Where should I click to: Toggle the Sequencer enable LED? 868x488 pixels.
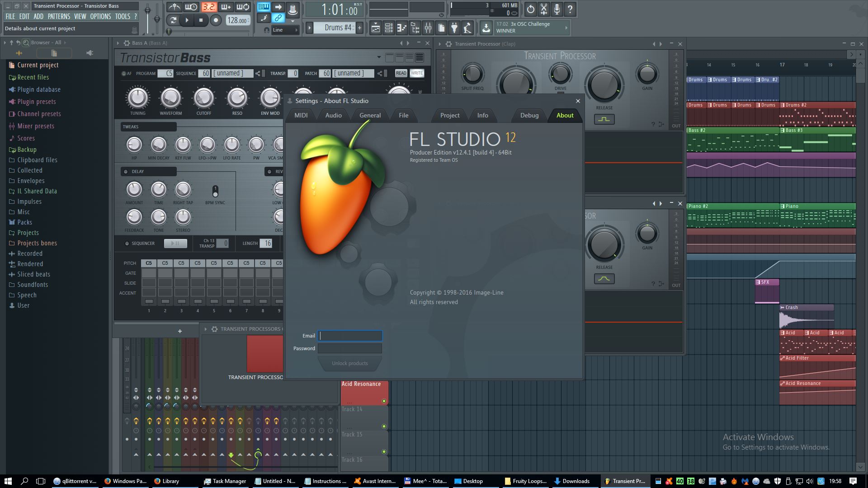click(x=127, y=244)
